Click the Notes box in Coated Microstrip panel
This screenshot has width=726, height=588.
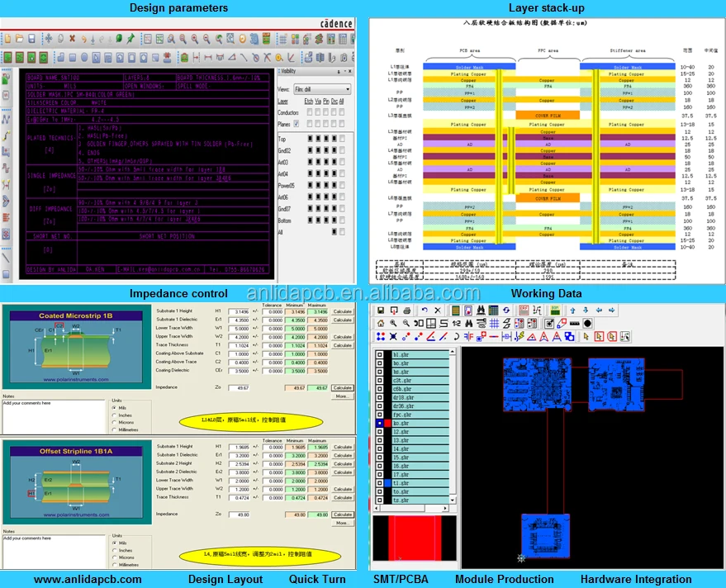[54, 416]
